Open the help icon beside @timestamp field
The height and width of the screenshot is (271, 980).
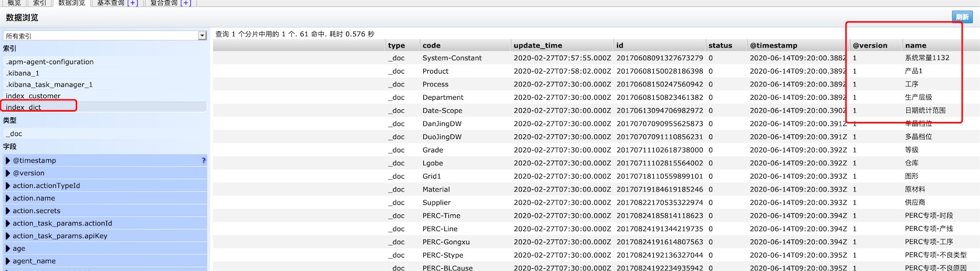[x=204, y=161]
